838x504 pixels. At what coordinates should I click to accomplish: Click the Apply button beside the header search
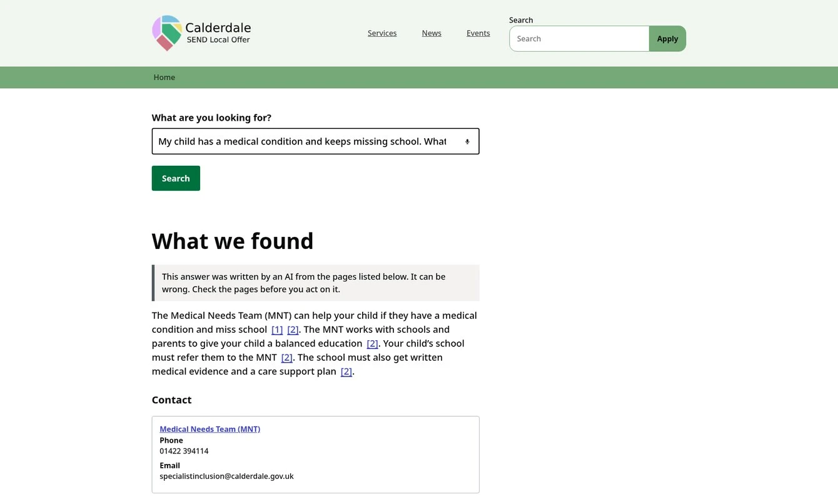(667, 39)
